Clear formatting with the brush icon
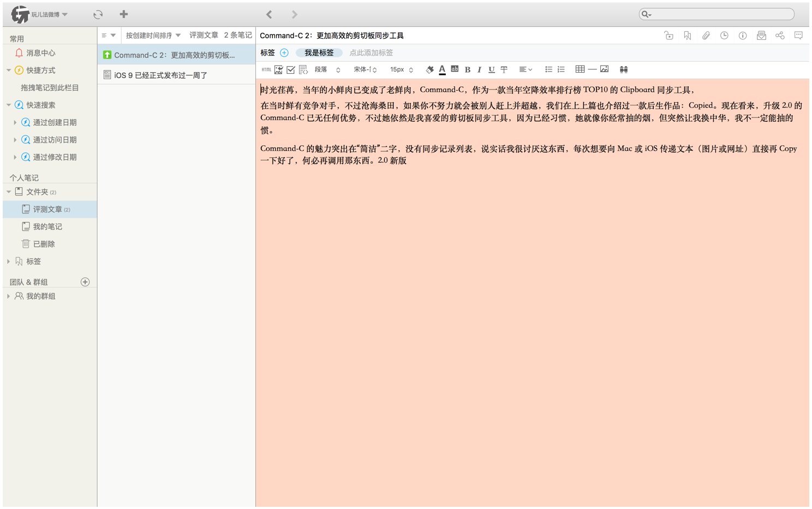 click(430, 69)
